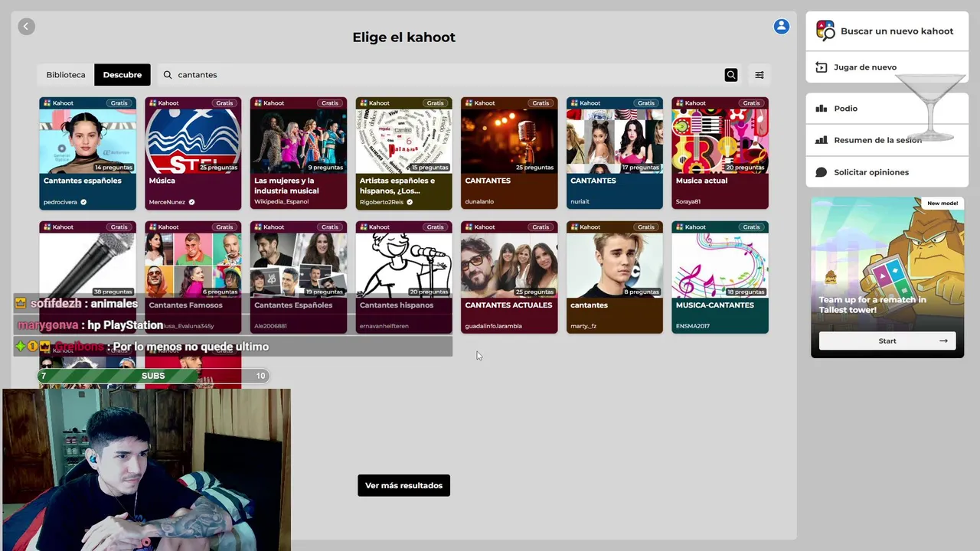980x551 pixels.
Task: Open Las mujeres y la industria musical card
Action: [x=299, y=153]
